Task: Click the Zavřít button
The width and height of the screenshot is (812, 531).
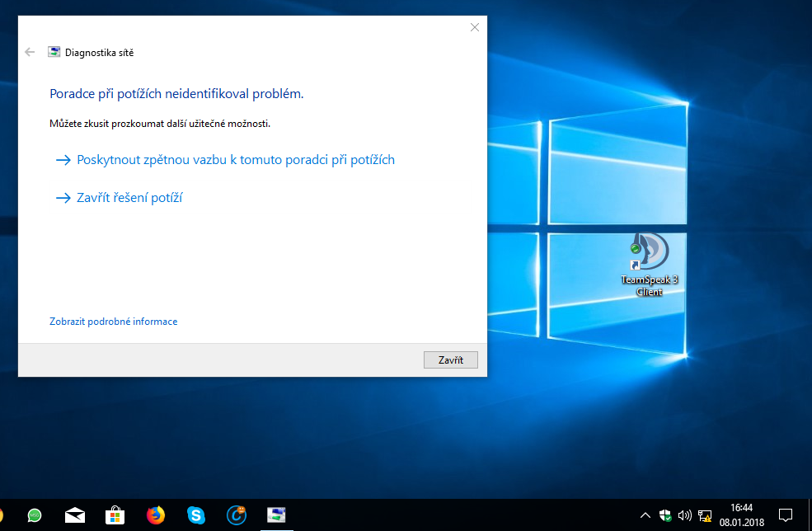Action: (x=451, y=360)
